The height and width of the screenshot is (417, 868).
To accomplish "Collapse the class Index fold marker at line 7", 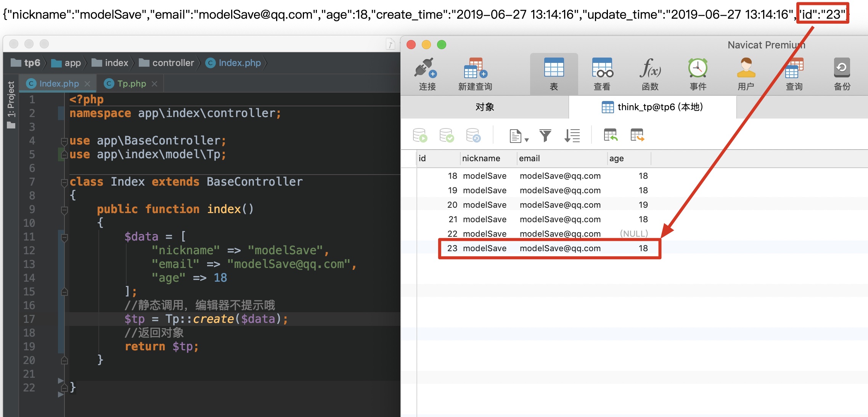I will click(x=64, y=183).
